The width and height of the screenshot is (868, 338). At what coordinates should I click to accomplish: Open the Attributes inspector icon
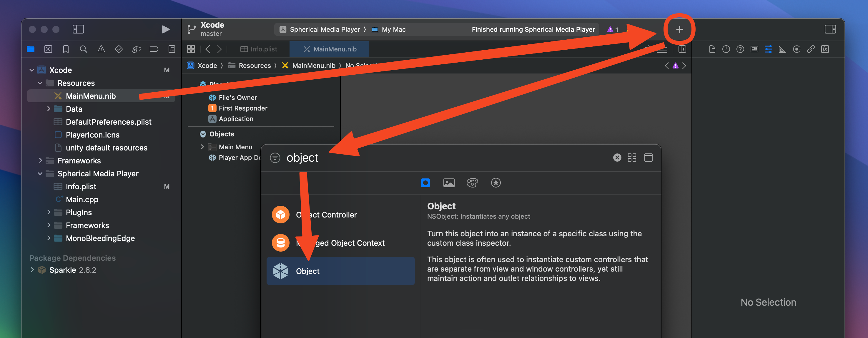click(768, 49)
